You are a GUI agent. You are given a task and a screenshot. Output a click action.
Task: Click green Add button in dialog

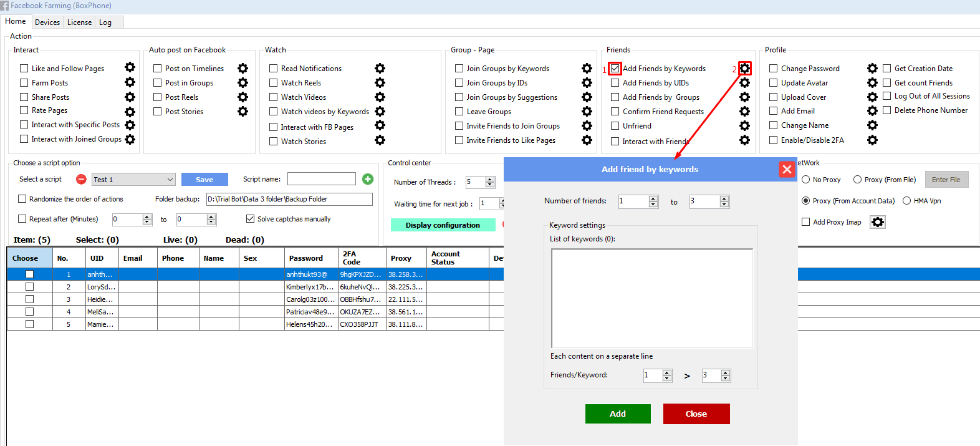coord(618,414)
